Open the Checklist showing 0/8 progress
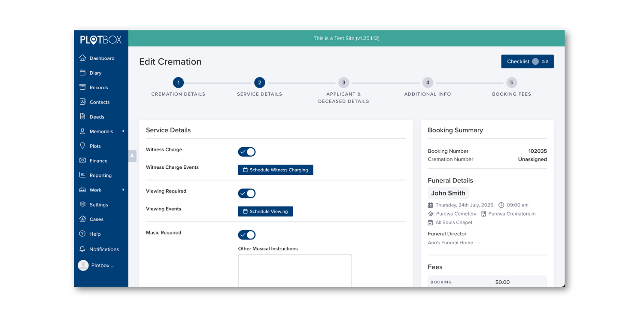644x322 pixels. pyautogui.click(x=527, y=61)
